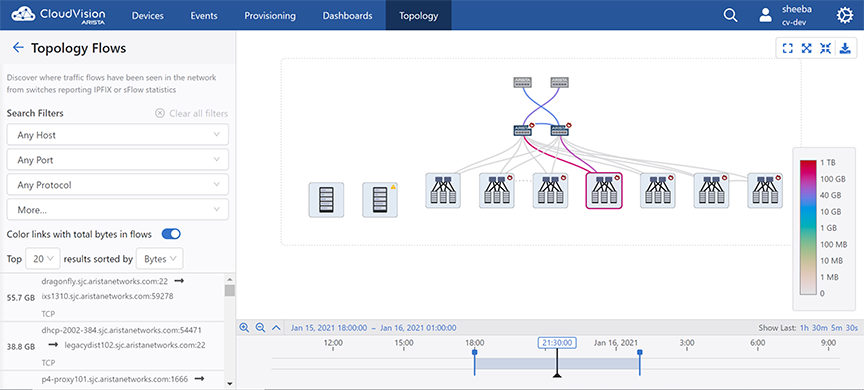Select the p4-proxy101 flow row
Screen dimensions: 864x390
click(x=112, y=380)
